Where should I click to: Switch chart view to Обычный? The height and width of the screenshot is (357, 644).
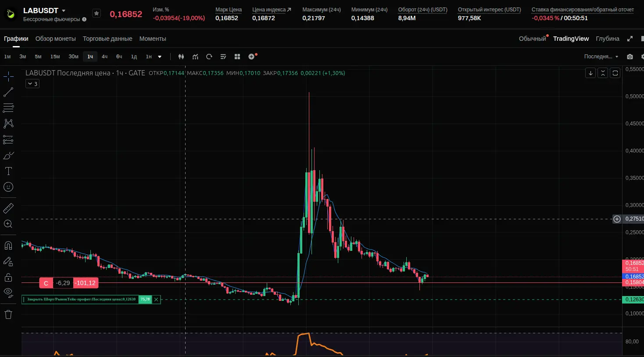click(533, 39)
